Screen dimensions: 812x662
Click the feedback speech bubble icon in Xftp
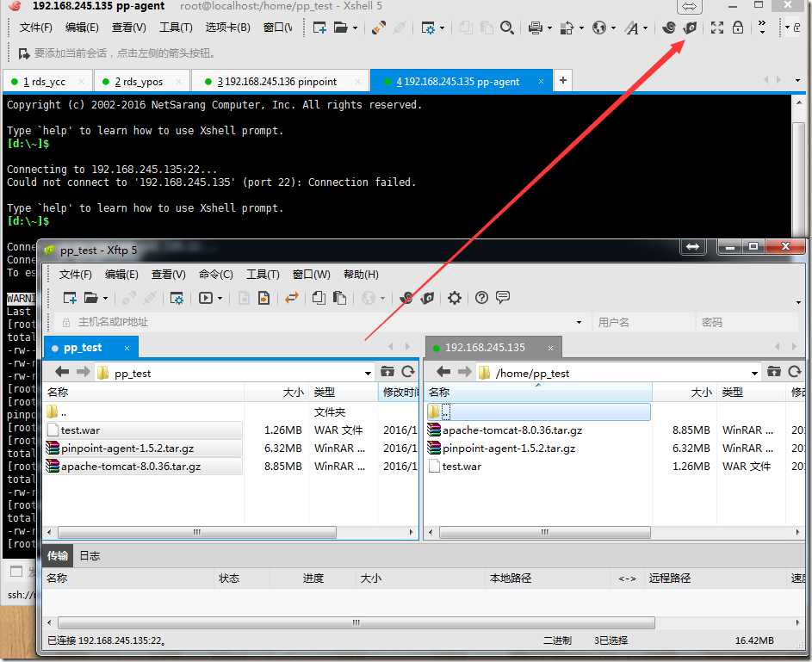(503, 297)
